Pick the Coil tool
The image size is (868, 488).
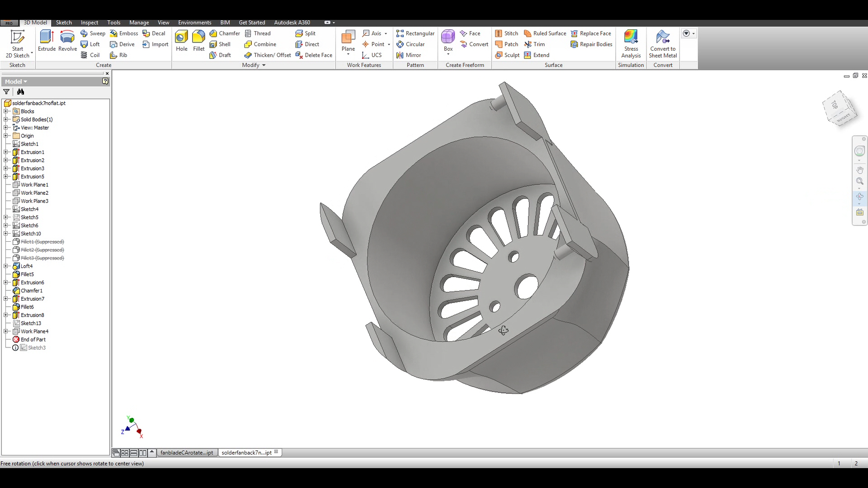(90, 55)
